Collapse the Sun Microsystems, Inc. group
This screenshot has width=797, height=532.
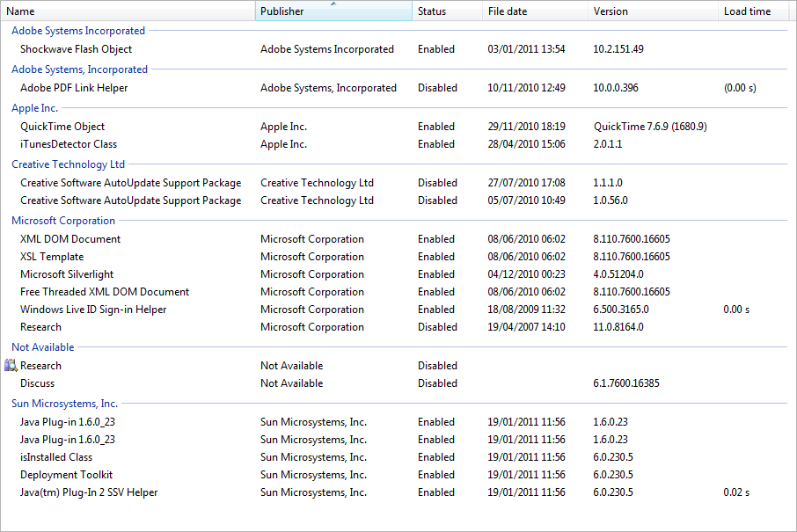tap(64, 404)
